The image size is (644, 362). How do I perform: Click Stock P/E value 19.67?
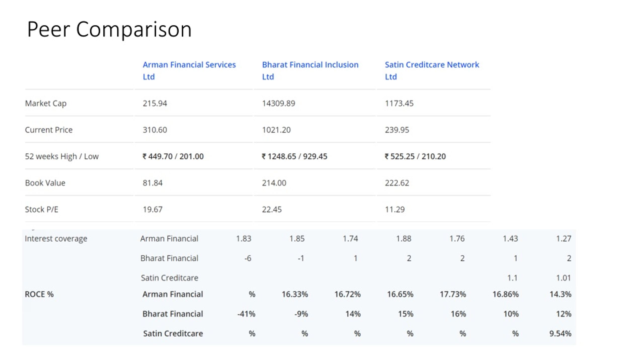point(152,209)
